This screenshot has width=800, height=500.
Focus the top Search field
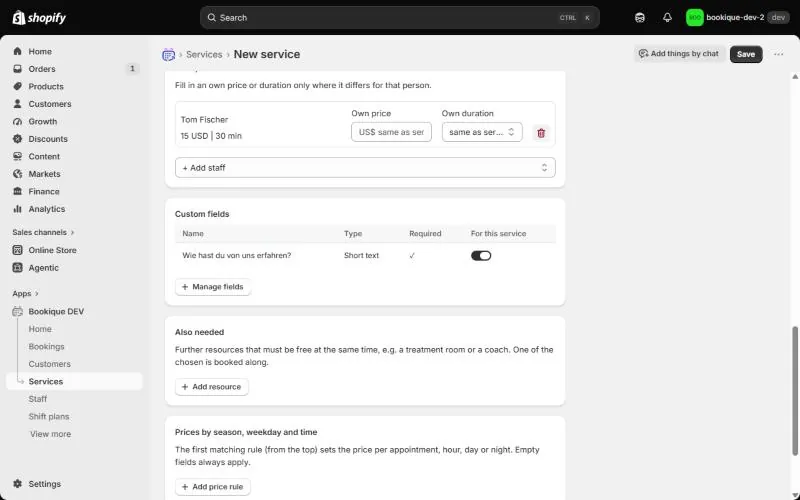click(x=399, y=18)
